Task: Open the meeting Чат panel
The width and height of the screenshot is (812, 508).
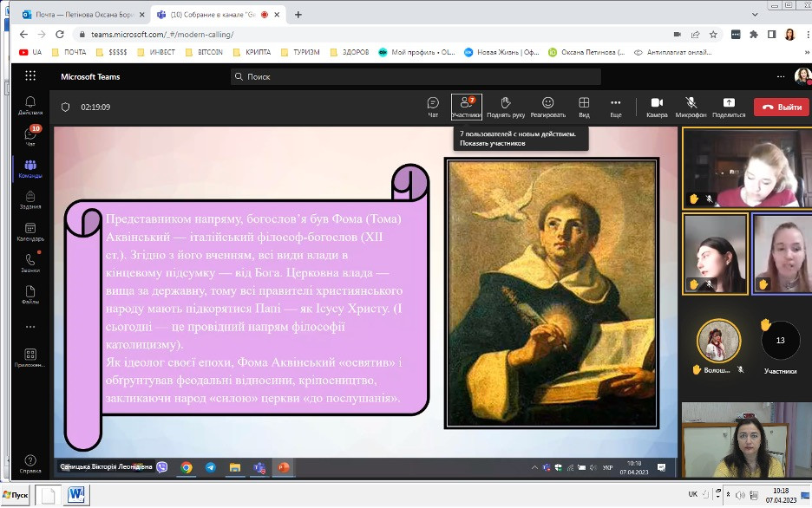Action: 433,106
